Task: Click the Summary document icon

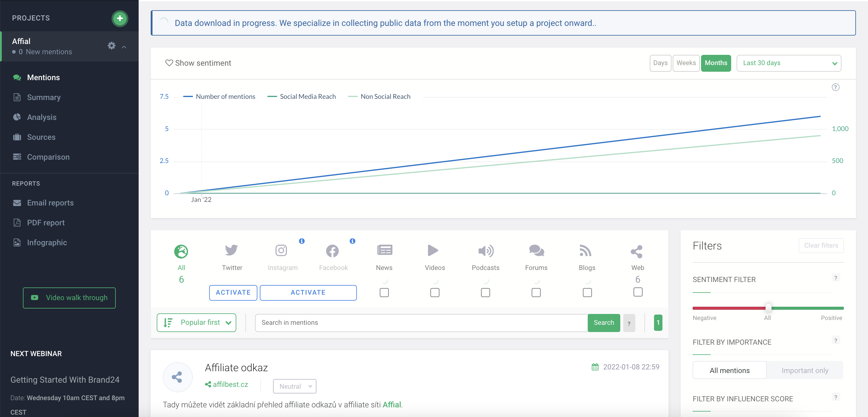Action: point(17,97)
